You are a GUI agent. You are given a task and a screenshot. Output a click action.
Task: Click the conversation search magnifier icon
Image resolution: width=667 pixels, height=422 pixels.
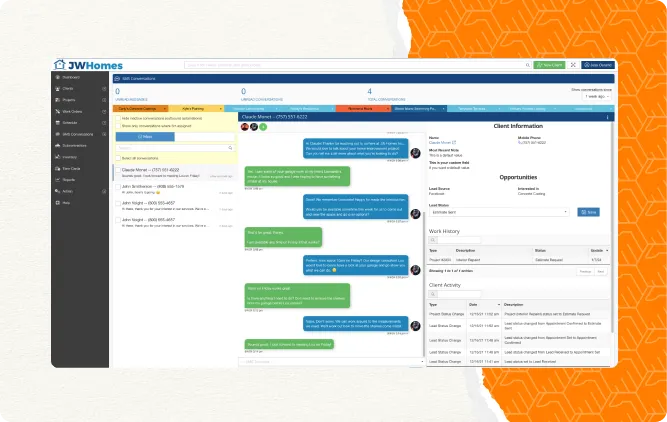[x=230, y=148]
